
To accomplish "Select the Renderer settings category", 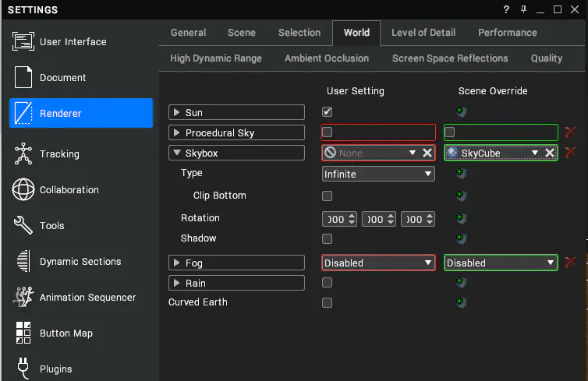I will 80,113.
